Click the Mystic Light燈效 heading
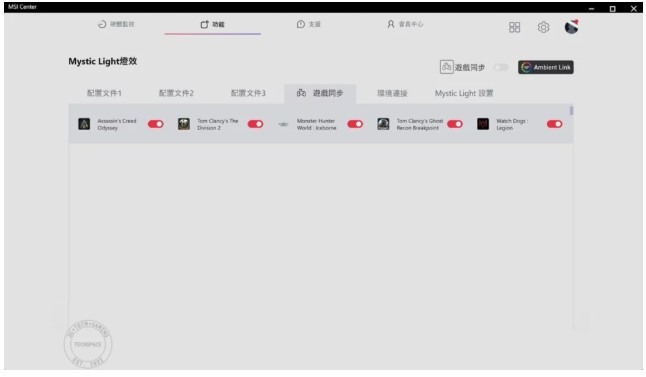The height and width of the screenshot is (377, 646). [103, 61]
